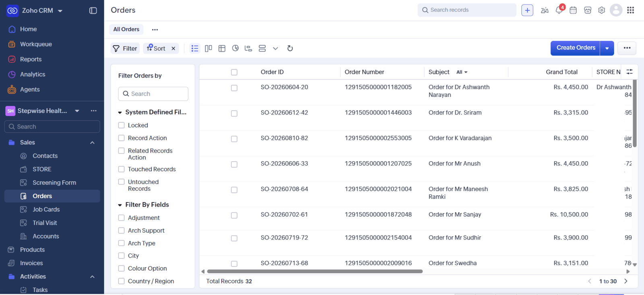
Task: Open the Job Cards module
Action: 46,209
